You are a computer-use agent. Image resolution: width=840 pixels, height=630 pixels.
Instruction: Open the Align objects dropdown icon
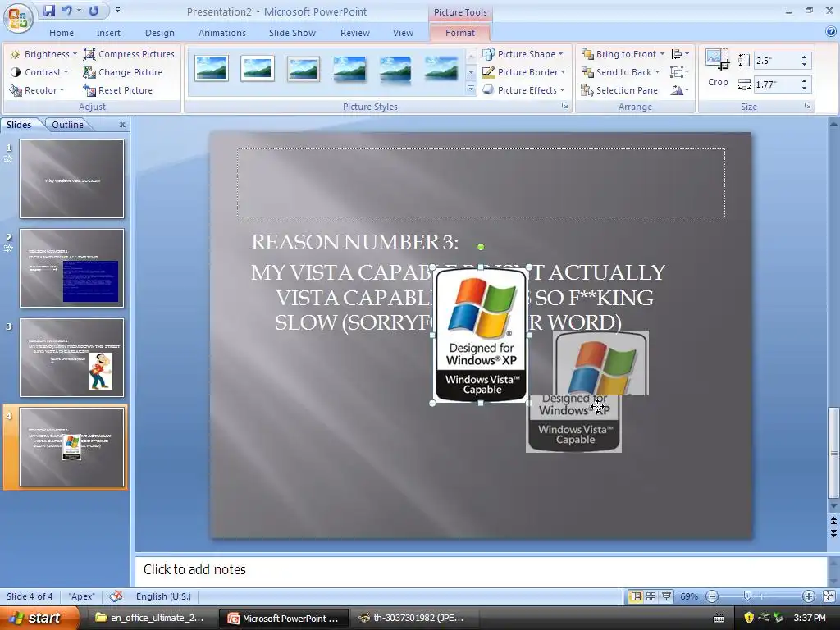pos(680,54)
